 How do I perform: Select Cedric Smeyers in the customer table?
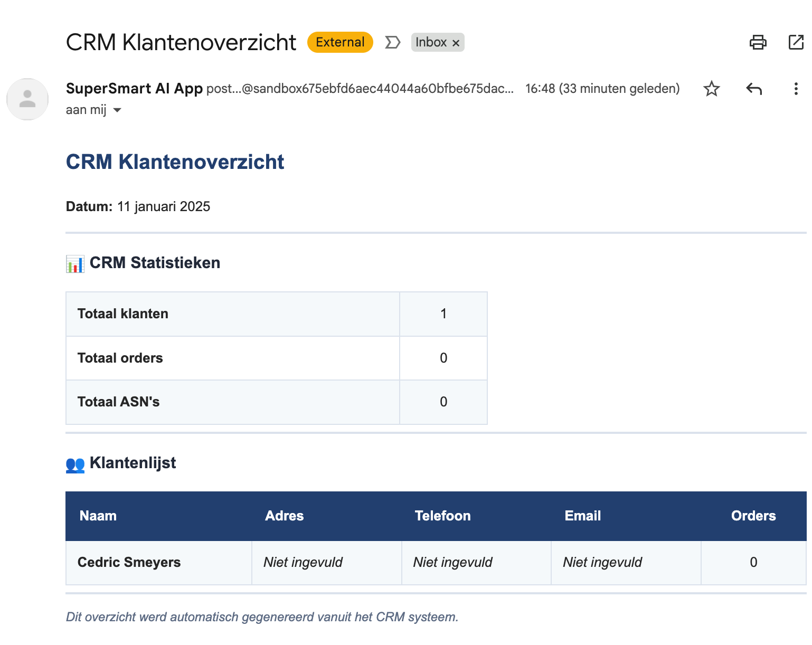pyautogui.click(x=129, y=562)
